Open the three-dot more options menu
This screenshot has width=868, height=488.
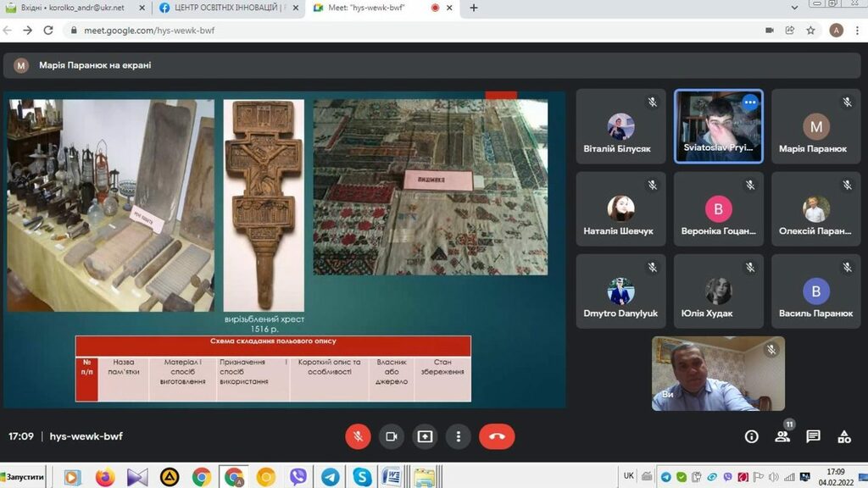pyautogui.click(x=458, y=436)
